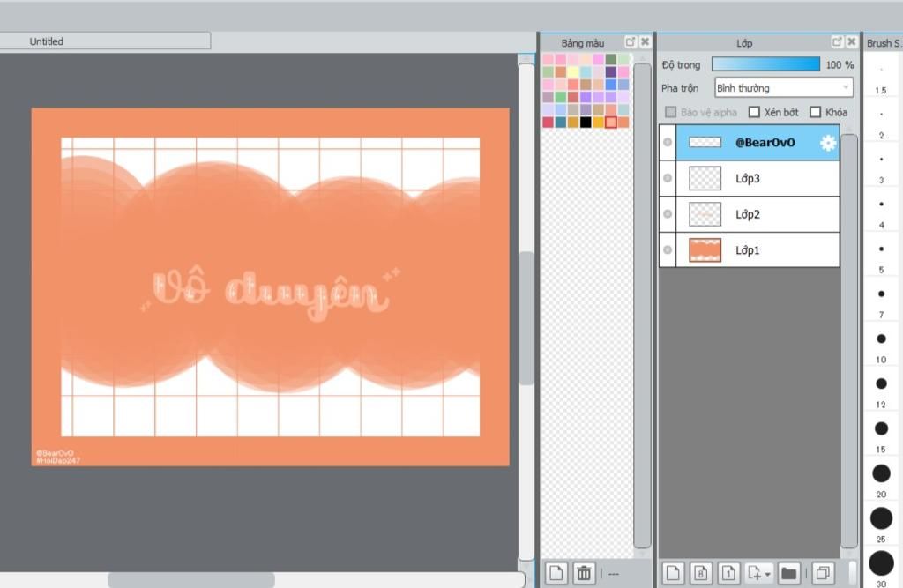Open settings gear on the @BearOvO layer

pos(827,143)
